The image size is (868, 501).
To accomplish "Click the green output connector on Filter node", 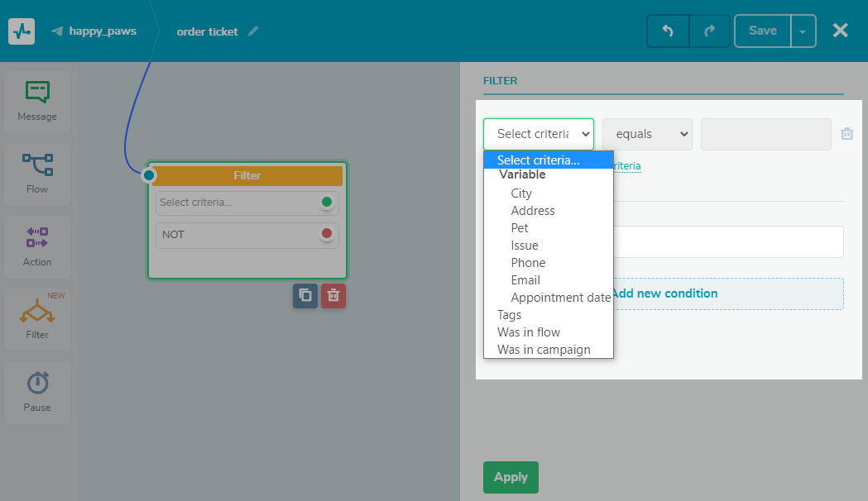I will point(327,203).
